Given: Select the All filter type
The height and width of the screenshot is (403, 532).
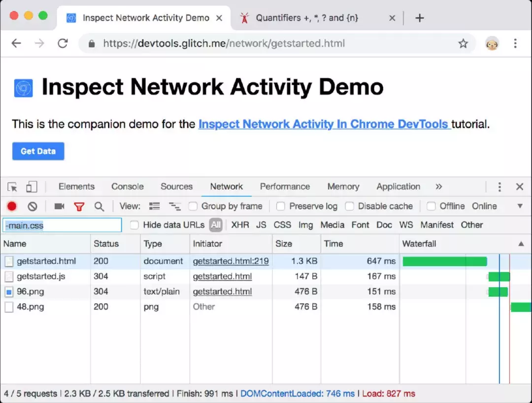Looking at the screenshot, I should pyautogui.click(x=216, y=225).
